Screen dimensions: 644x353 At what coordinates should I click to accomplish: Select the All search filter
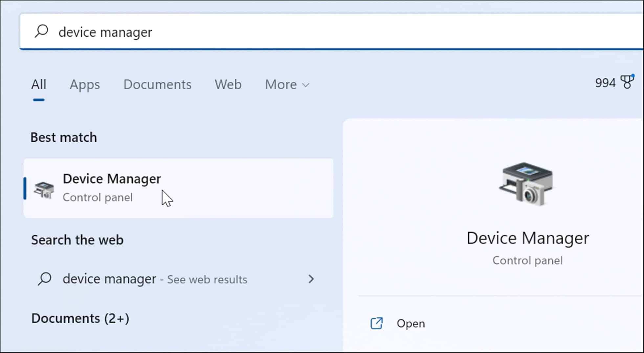pyautogui.click(x=38, y=84)
